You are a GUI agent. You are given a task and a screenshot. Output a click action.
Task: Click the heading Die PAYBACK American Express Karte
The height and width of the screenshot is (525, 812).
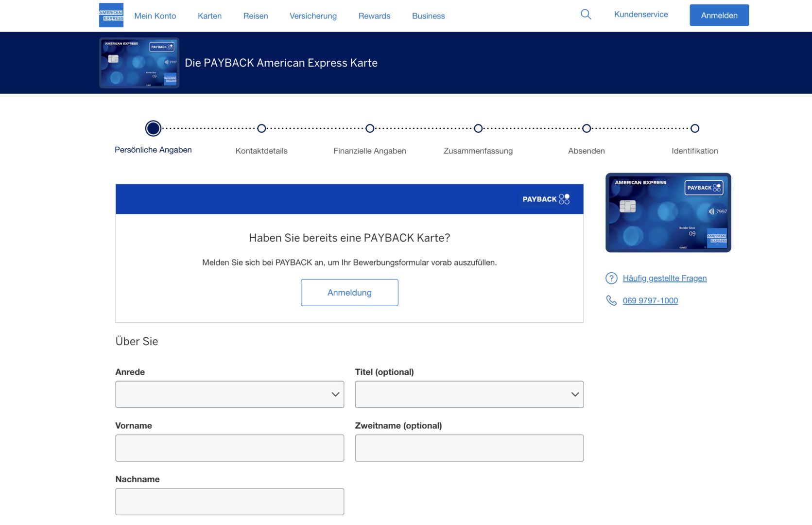click(281, 63)
